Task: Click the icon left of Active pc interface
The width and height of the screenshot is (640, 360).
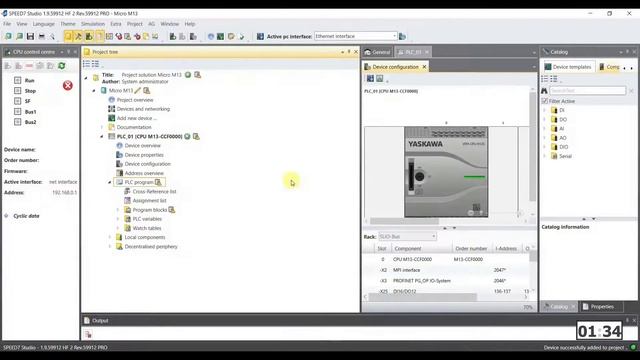Action: pyautogui.click(x=260, y=36)
